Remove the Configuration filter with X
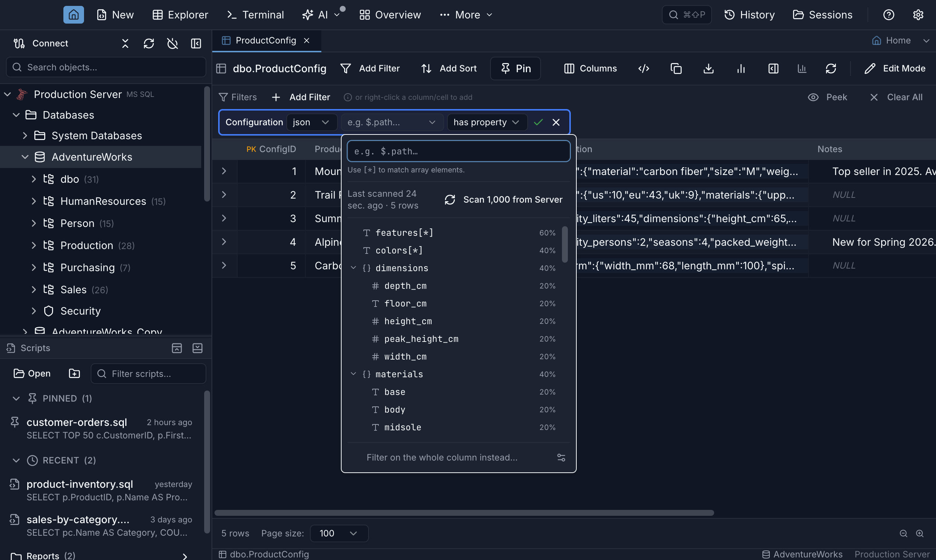The image size is (936, 560). coord(556,122)
